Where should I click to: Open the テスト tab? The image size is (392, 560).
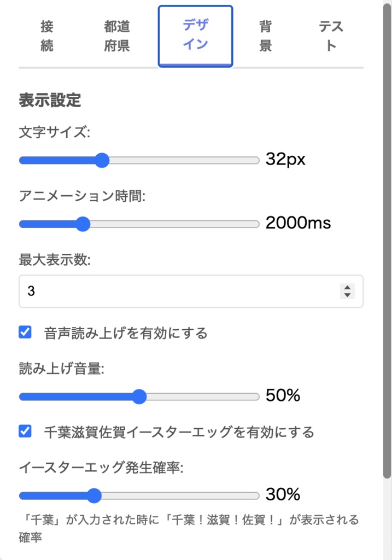331,36
